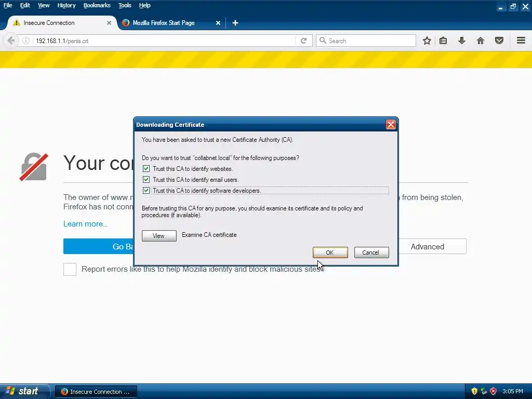Click the 3:05 PM system clock

[x=513, y=391]
